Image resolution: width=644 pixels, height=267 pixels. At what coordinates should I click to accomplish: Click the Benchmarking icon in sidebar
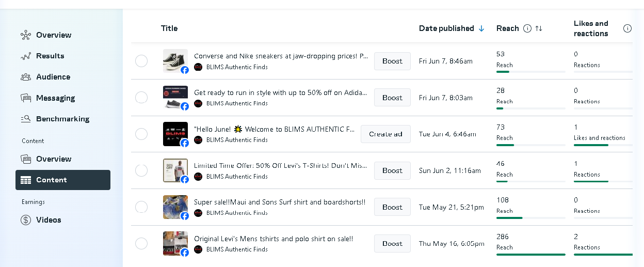[26, 119]
